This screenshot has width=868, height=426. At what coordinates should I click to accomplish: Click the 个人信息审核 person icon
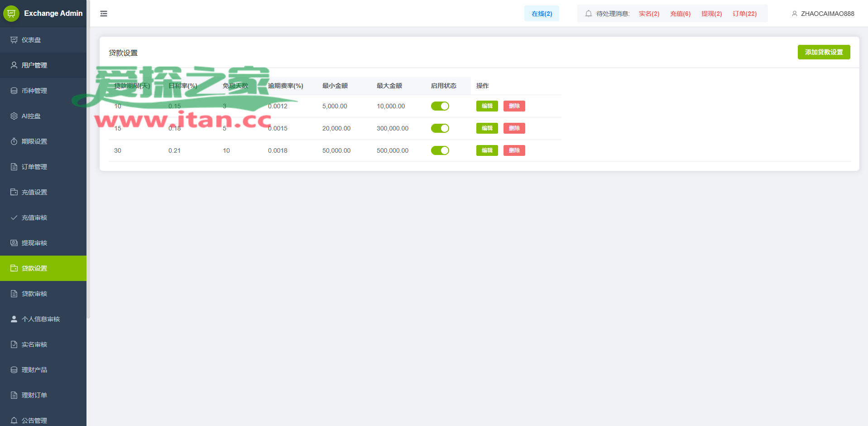tap(14, 319)
